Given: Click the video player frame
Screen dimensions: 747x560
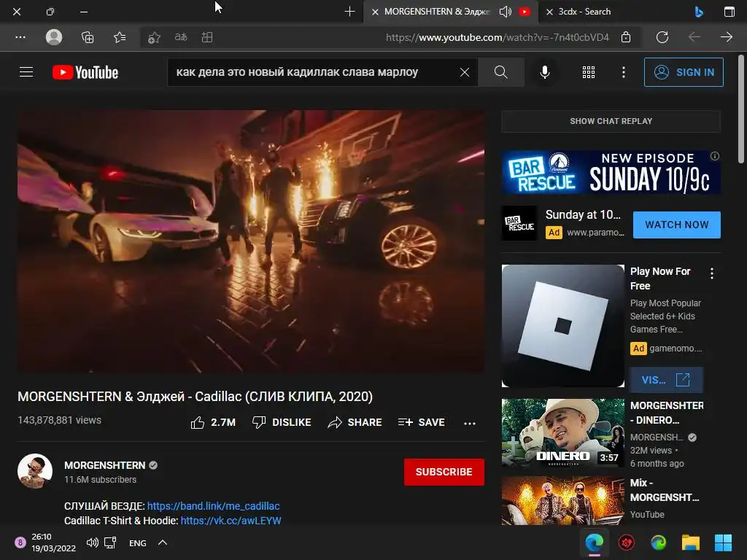Looking at the screenshot, I should point(251,241).
